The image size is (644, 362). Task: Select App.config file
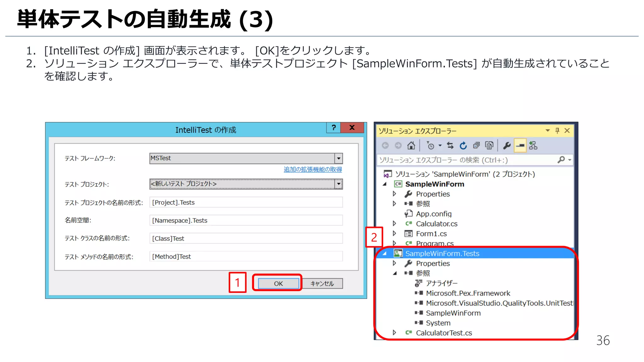pyautogui.click(x=434, y=214)
